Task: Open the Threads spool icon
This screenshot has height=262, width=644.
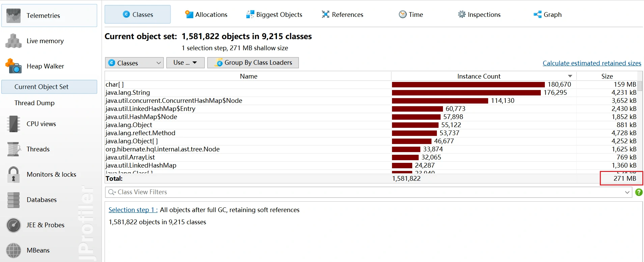Action: coord(13,149)
